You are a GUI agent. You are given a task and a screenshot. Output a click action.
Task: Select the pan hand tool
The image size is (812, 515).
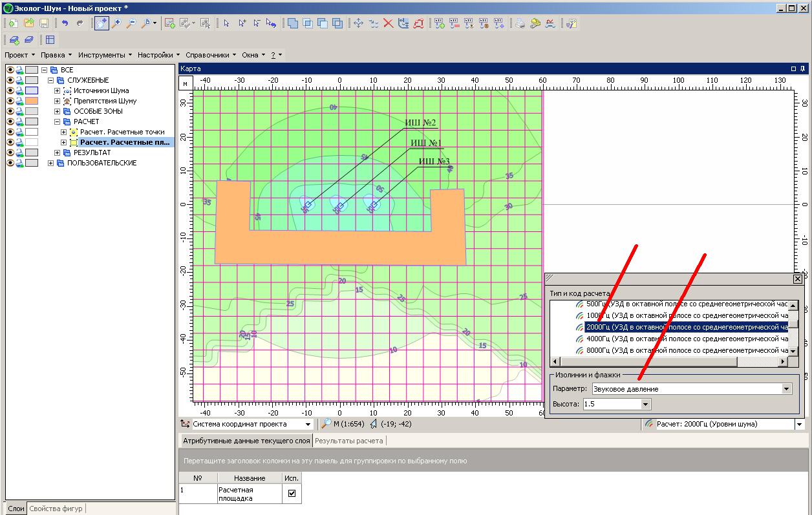[101, 23]
